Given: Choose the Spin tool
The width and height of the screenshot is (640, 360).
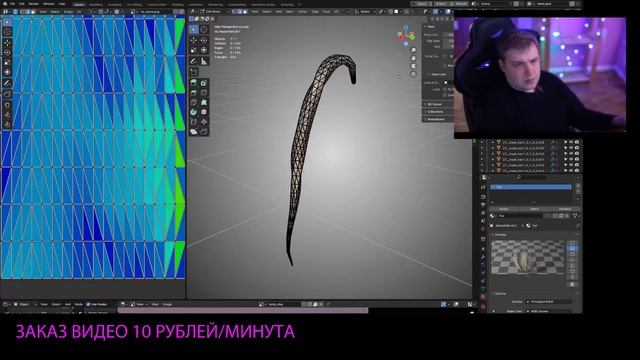Looking at the screenshot, I should (194, 112).
